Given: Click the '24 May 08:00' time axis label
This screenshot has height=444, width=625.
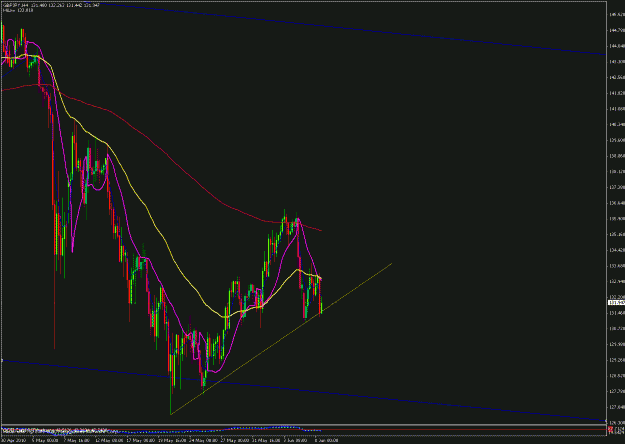Looking at the screenshot, I should [203, 441].
